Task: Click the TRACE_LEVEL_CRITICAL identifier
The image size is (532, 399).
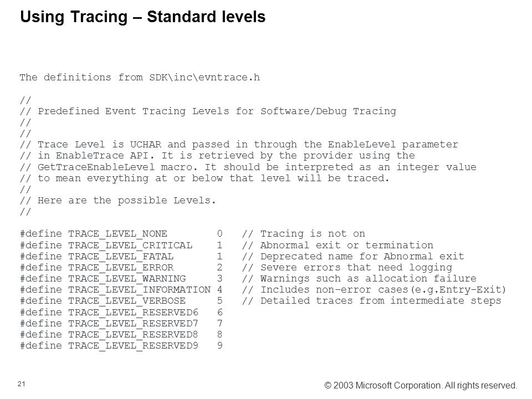Action: (x=130, y=245)
